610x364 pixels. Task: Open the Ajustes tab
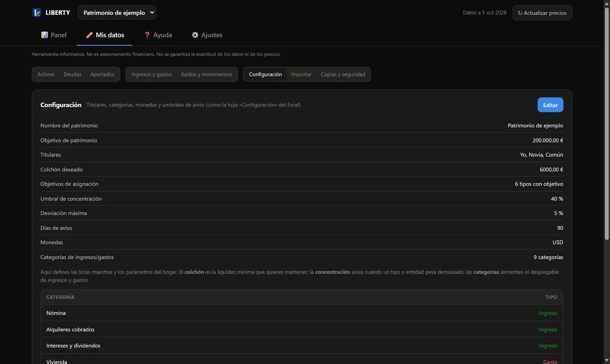207,35
